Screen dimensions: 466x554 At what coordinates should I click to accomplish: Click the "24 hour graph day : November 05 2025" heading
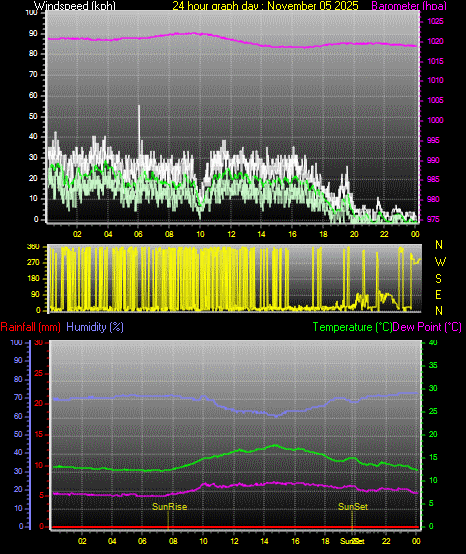(265, 6)
